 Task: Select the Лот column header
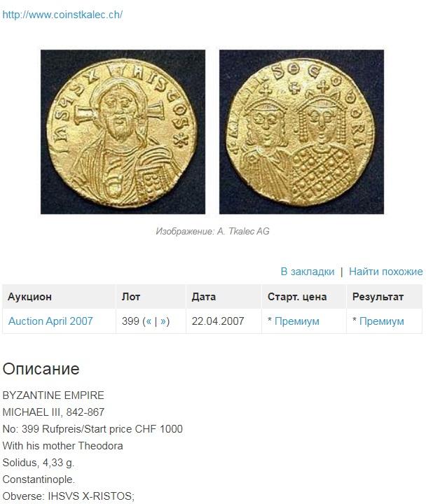coord(131,296)
